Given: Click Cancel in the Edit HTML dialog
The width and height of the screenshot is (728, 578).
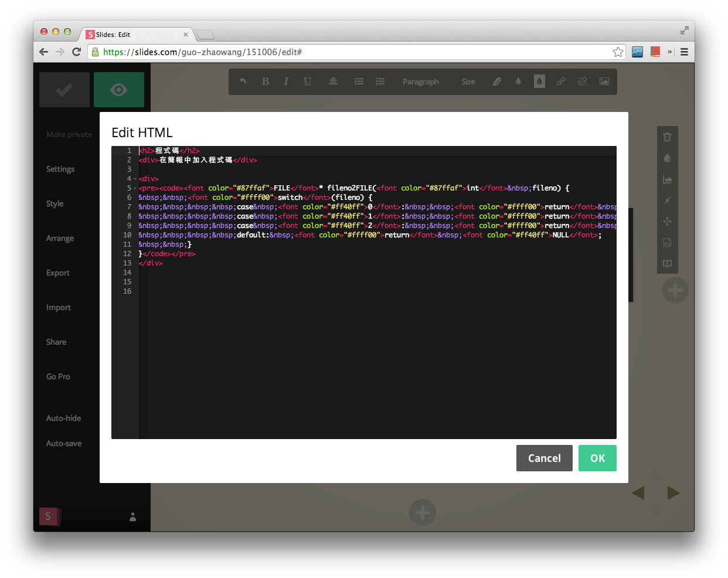Looking at the screenshot, I should (x=544, y=458).
